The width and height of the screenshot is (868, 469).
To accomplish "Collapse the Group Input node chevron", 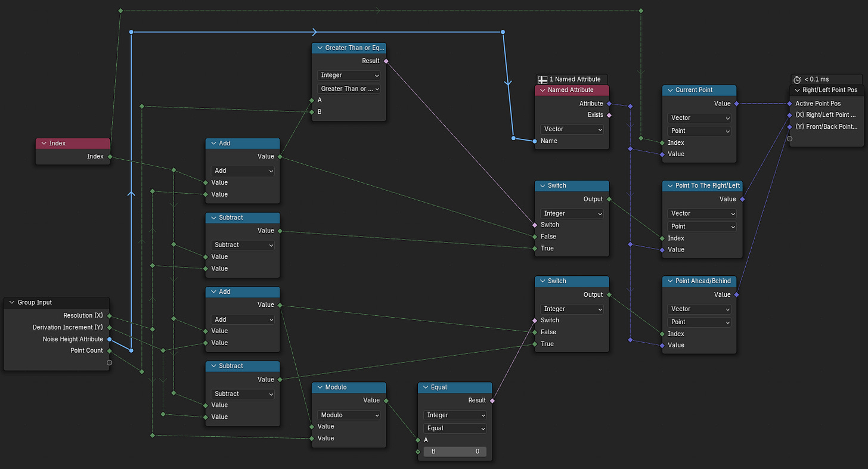I will point(12,303).
